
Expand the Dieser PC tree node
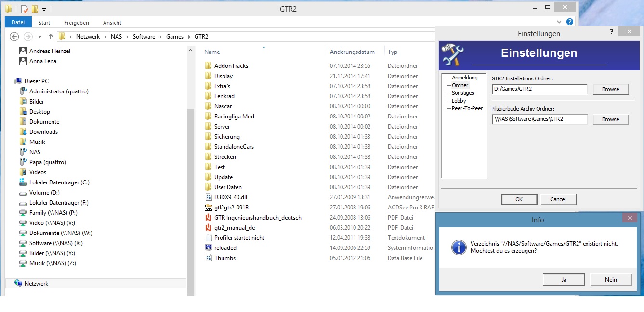tap(11, 81)
